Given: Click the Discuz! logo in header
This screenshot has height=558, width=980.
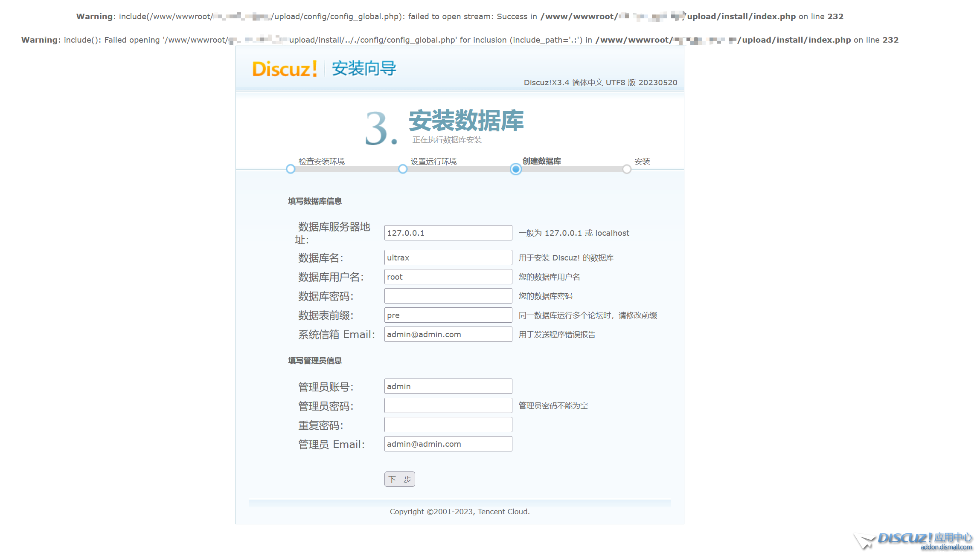Looking at the screenshot, I should point(284,69).
